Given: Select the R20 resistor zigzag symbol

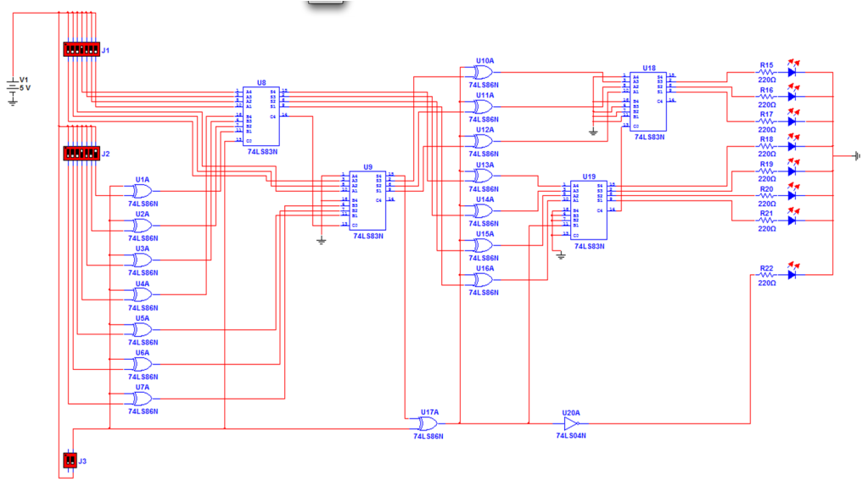Looking at the screenshot, I should (766, 195).
